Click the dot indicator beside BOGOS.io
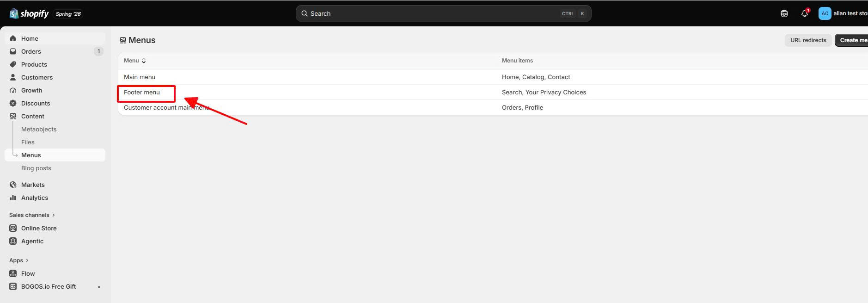Viewport: 868px width, 303px height. (99, 287)
